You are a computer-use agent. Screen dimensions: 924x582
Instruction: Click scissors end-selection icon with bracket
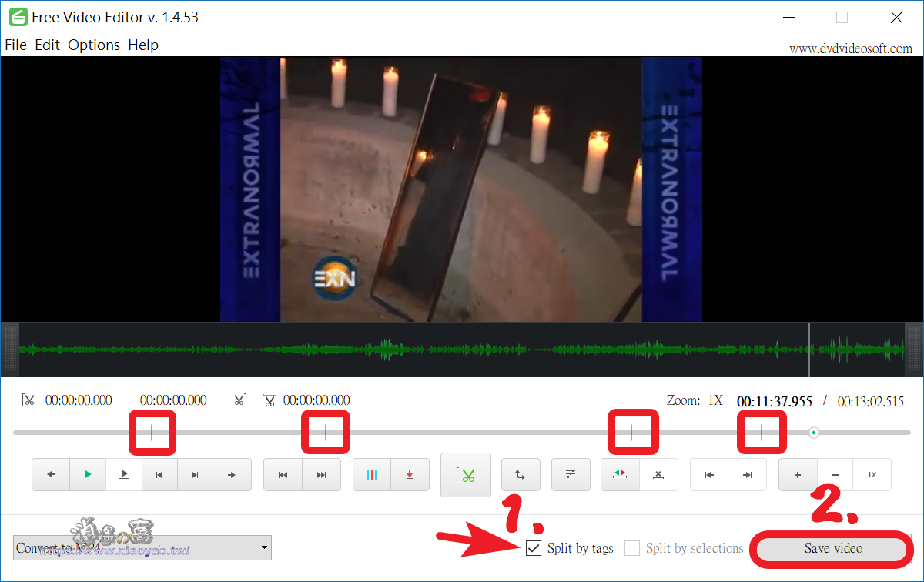pyautogui.click(x=240, y=400)
